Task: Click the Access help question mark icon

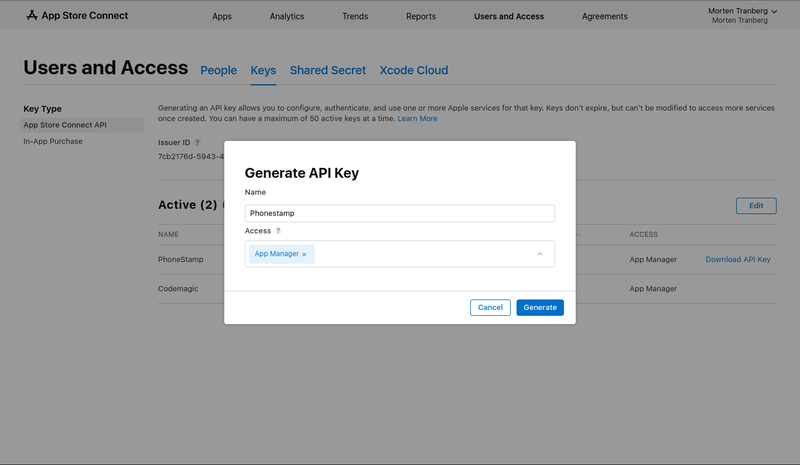Action: (278, 231)
